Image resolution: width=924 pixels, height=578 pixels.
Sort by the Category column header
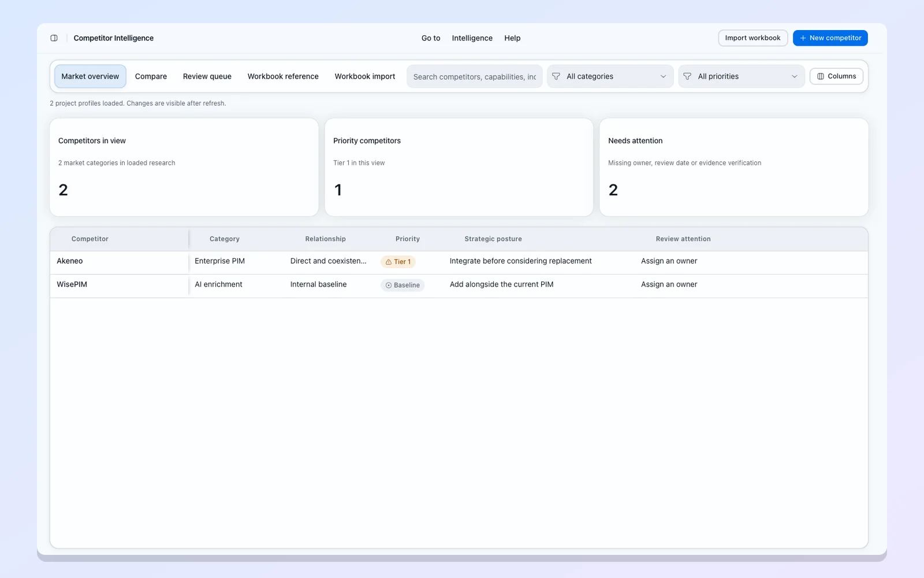(225, 239)
